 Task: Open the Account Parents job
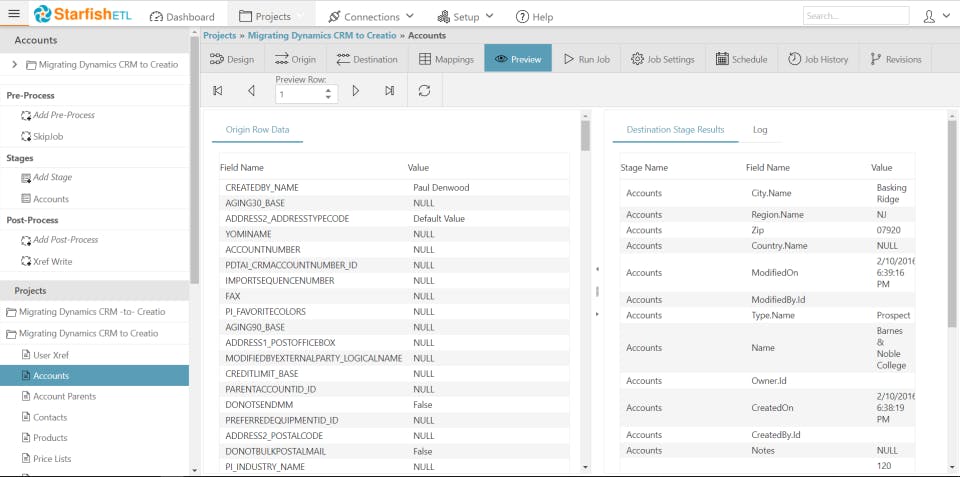pyautogui.click(x=64, y=396)
